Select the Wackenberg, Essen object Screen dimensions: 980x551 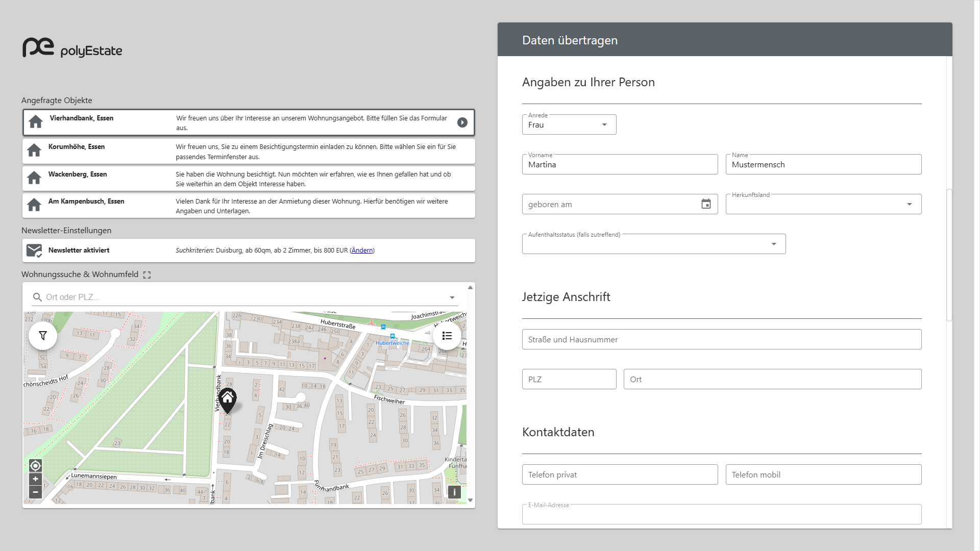coord(249,179)
